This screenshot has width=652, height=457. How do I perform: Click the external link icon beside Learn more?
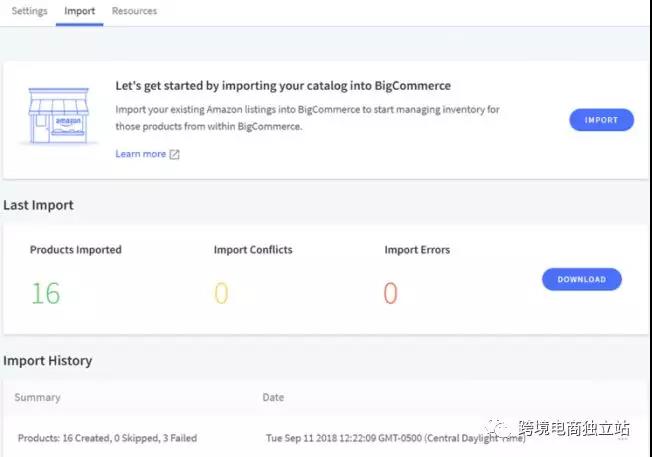click(x=175, y=155)
